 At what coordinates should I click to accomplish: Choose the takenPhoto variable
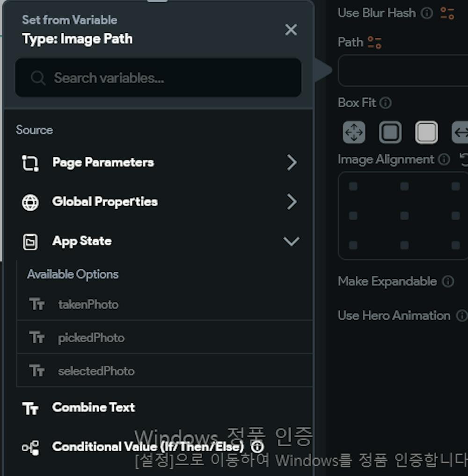88,304
